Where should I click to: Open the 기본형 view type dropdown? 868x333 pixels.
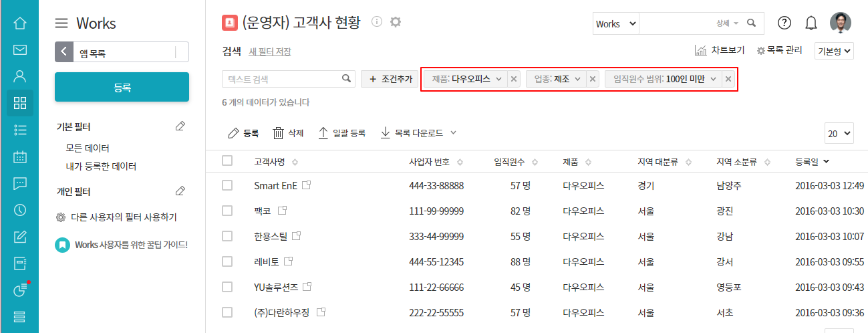pos(834,51)
